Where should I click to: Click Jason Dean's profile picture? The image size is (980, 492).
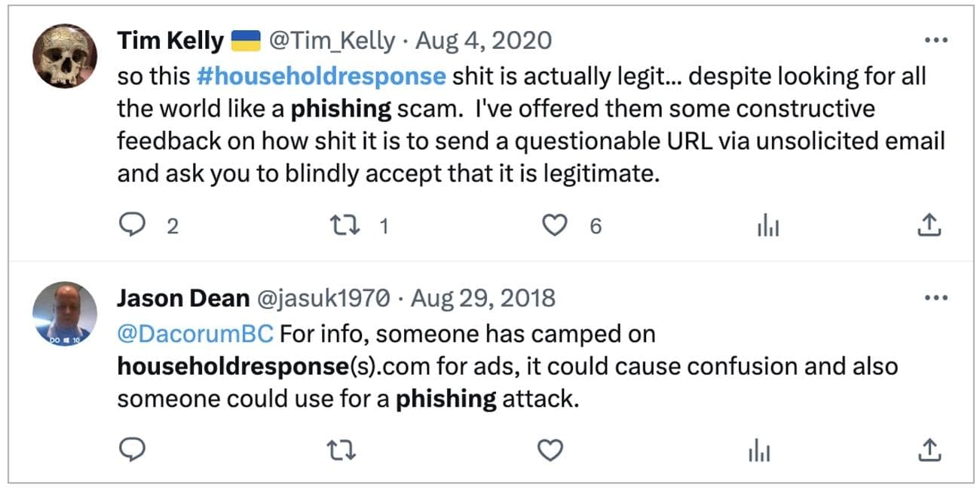tap(65, 313)
